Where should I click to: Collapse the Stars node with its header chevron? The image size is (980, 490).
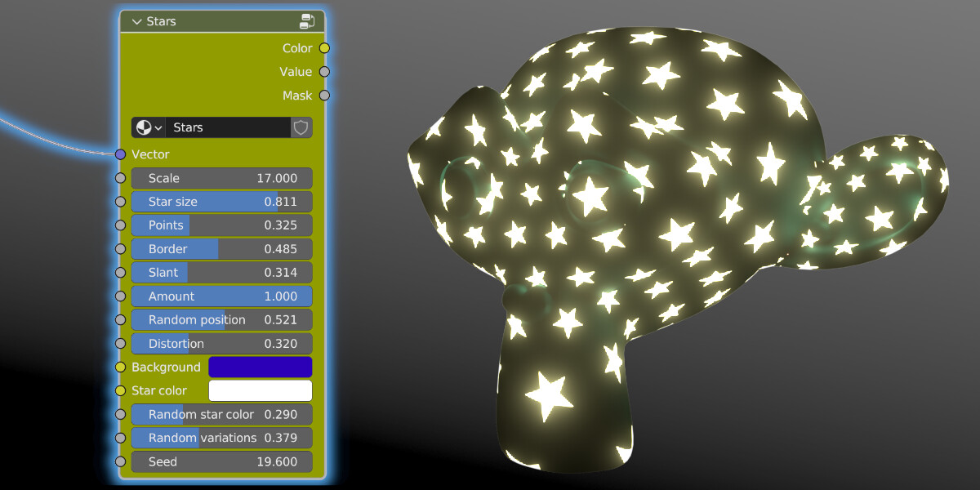(136, 21)
